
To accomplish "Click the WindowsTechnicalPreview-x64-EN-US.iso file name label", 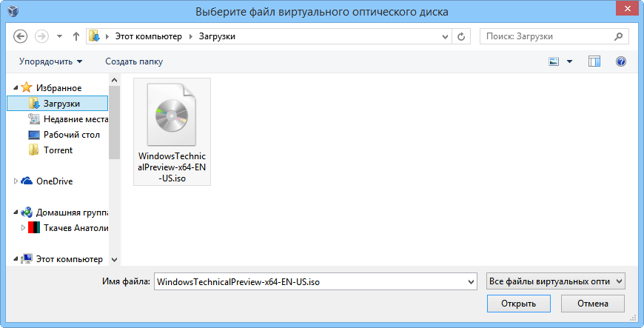I will [x=172, y=167].
